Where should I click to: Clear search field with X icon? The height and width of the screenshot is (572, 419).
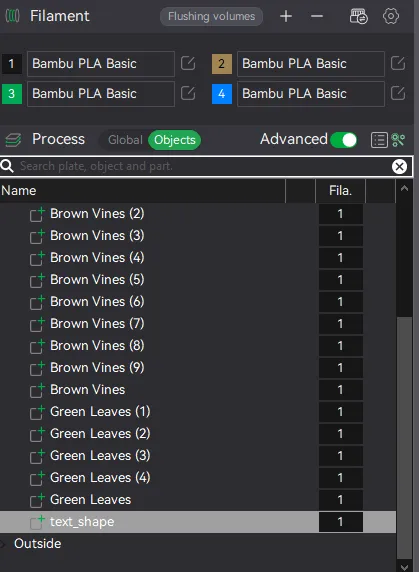[399, 167]
